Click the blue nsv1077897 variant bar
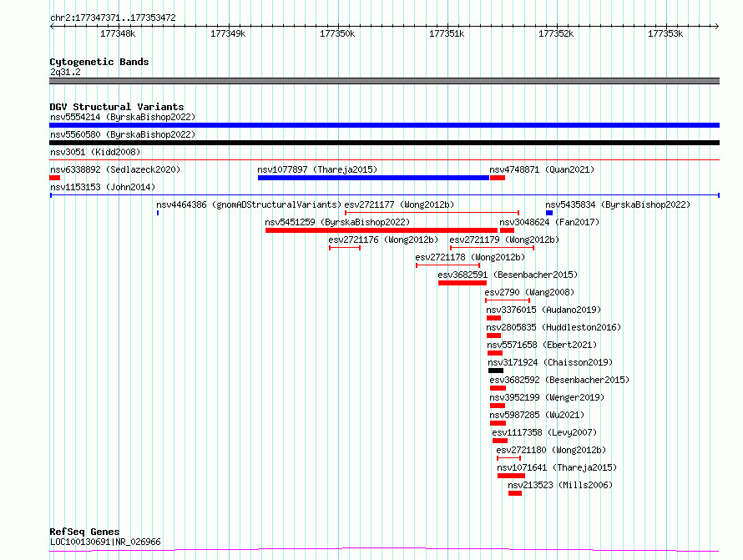 click(x=373, y=178)
